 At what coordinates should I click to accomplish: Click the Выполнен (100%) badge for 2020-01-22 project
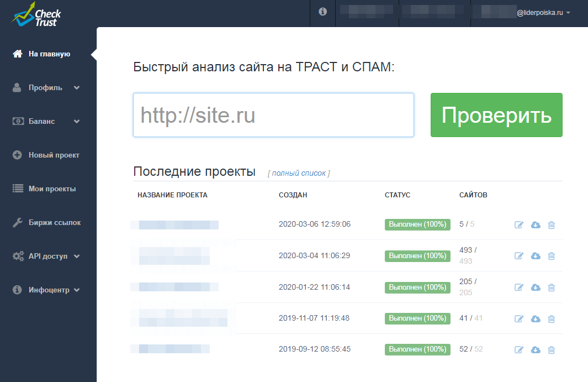(x=417, y=287)
